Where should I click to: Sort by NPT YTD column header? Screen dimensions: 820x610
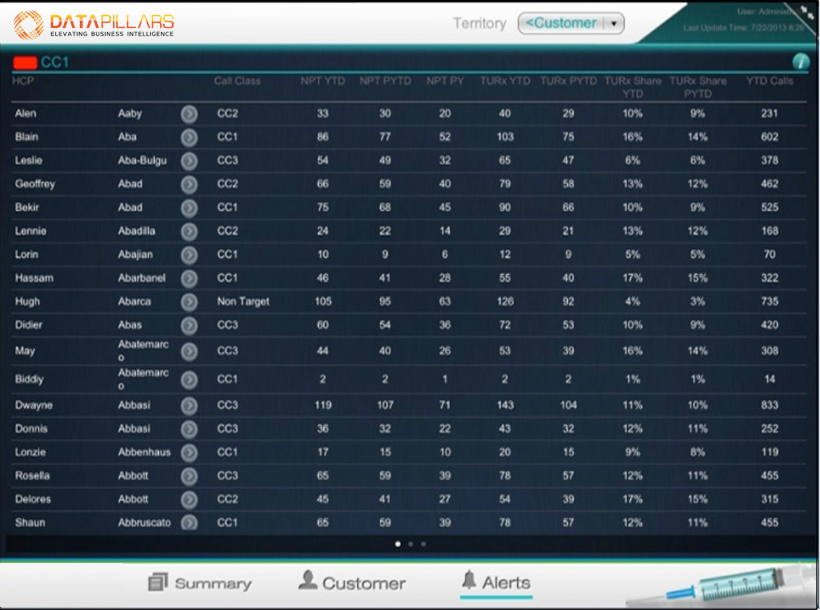[x=323, y=81]
